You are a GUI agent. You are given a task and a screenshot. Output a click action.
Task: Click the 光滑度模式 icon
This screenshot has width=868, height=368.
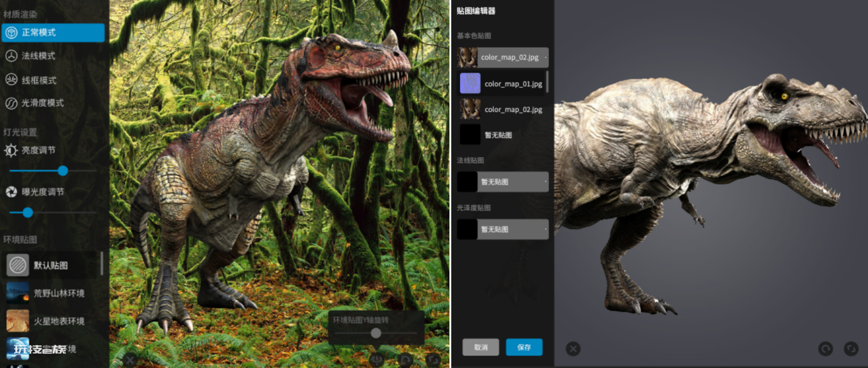11,104
